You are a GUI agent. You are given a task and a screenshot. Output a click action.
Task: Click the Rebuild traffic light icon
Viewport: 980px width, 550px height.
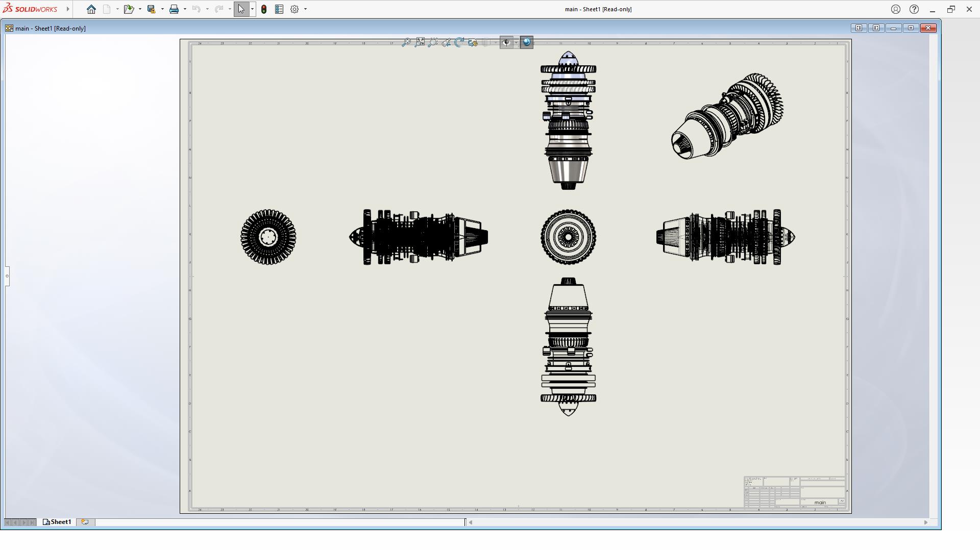[264, 9]
